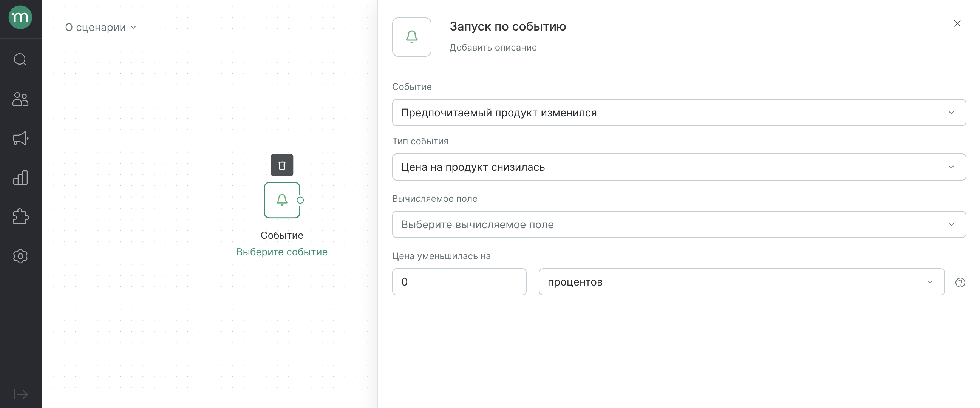
Task: Show help for price decrease with question icon
Action: tap(960, 283)
